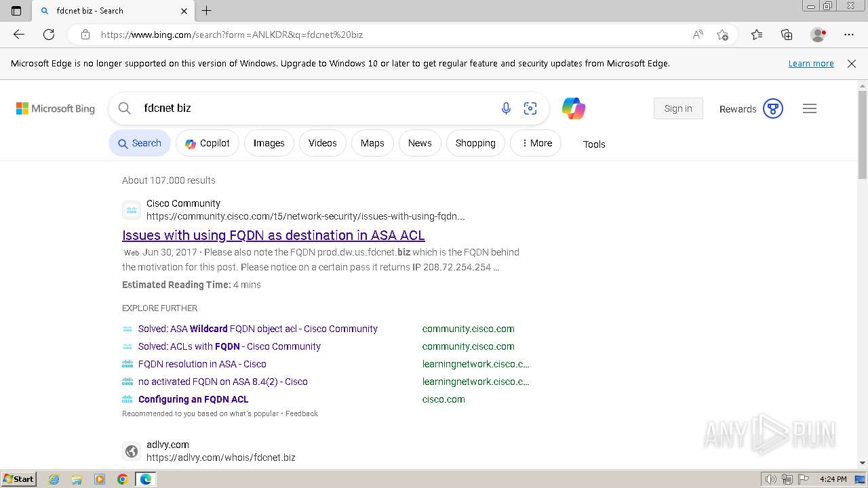
Task: Open Issues with using FQDN result
Action: coord(273,235)
